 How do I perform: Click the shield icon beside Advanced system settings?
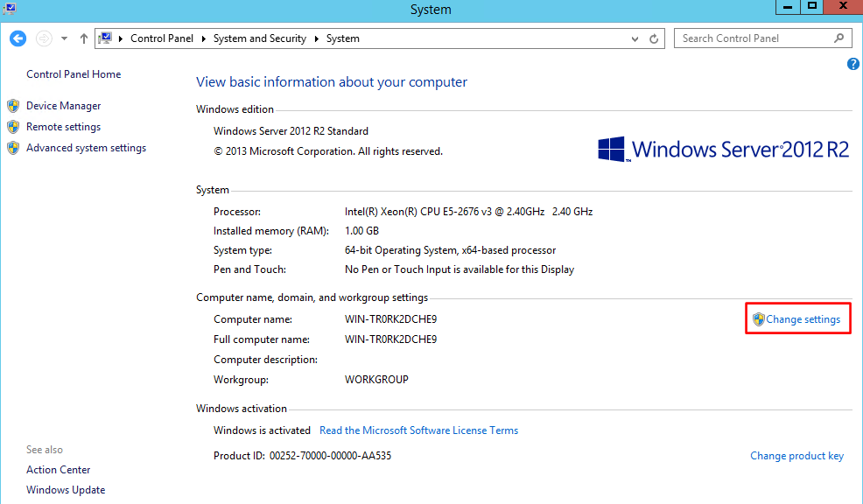13,148
